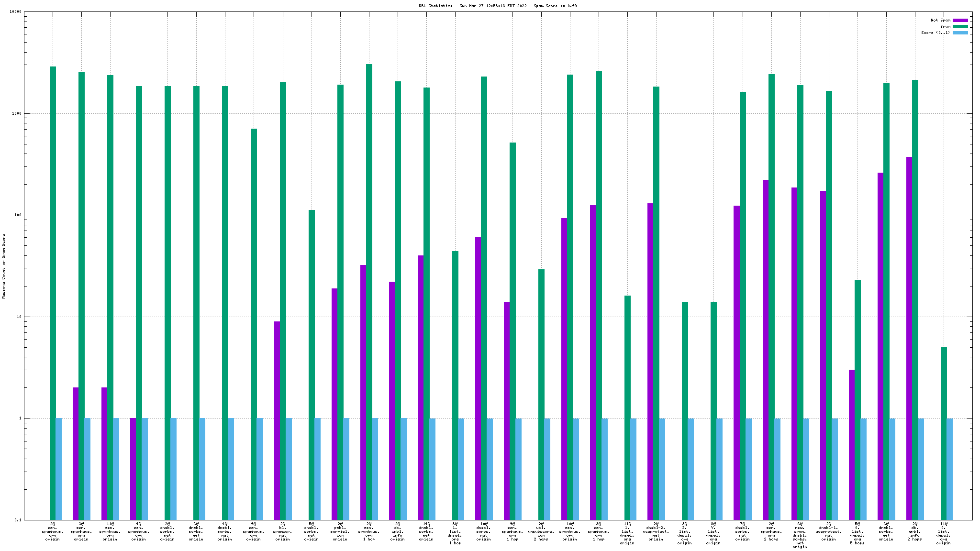Viewport: 980px width, 551px height.
Task: Click the green Spam legend swatch
Action: tap(960, 26)
